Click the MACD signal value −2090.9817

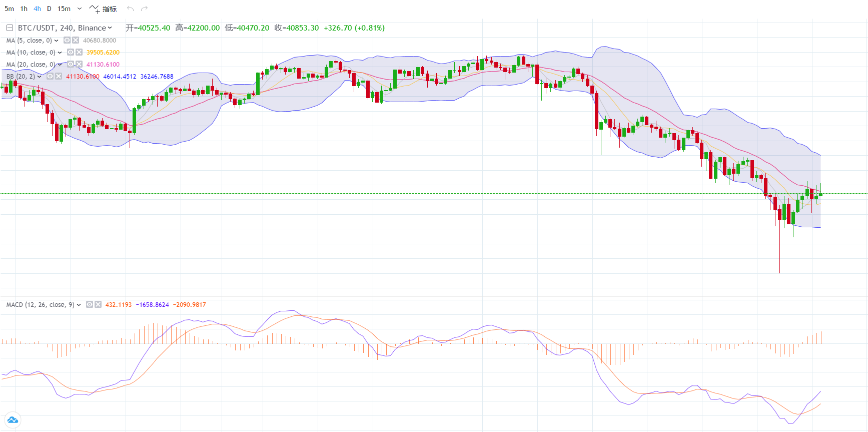190,305
